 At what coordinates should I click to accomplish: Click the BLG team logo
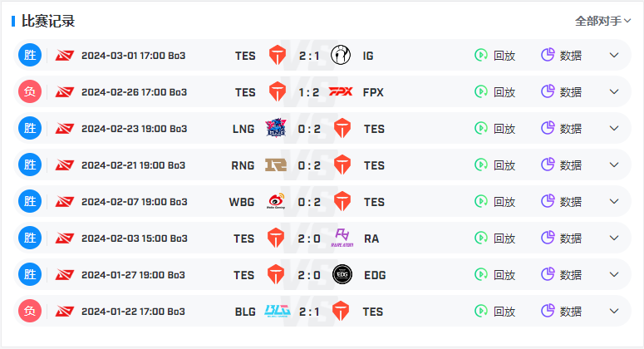pos(278,311)
